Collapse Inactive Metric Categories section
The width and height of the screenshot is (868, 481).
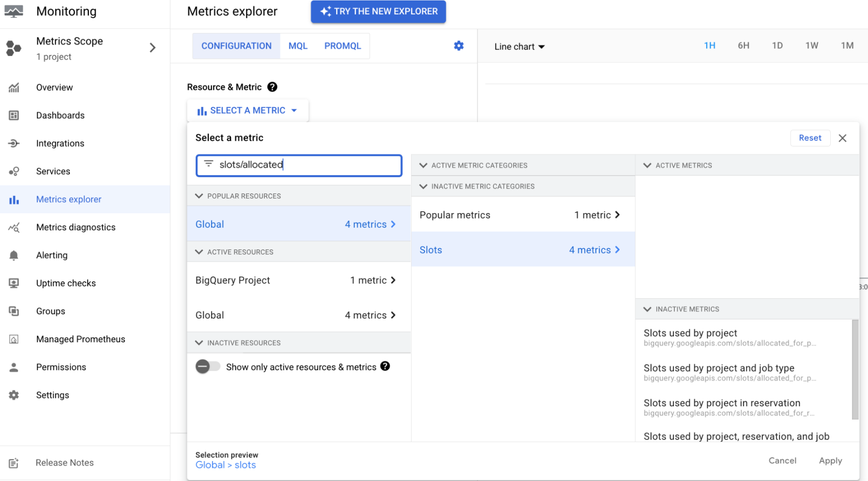[424, 186]
